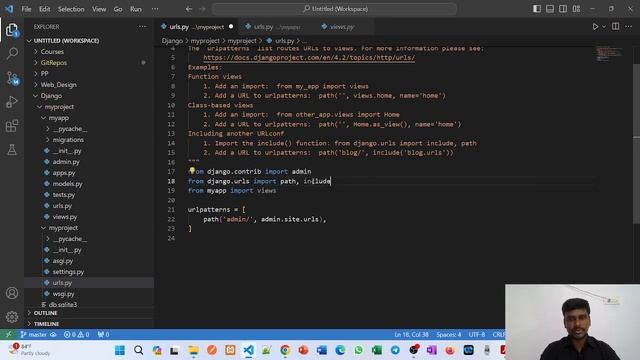Switch to the second urls.py tab
The height and width of the screenshot is (360, 640).
point(277,27)
